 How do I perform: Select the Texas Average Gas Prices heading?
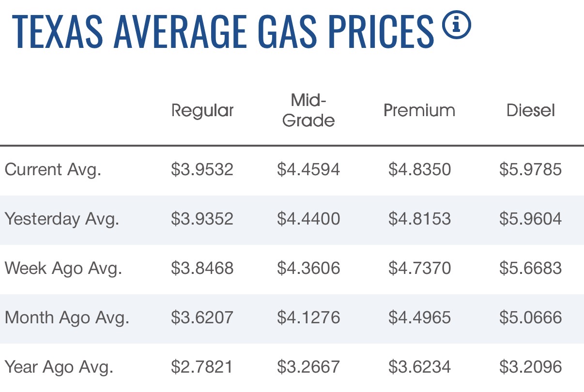[x=222, y=31]
